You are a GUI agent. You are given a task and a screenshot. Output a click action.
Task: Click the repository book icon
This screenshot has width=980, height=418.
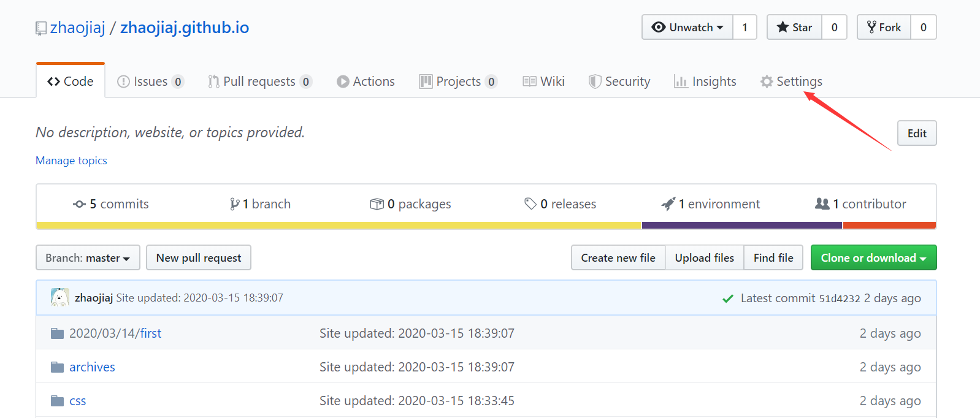[41, 28]
